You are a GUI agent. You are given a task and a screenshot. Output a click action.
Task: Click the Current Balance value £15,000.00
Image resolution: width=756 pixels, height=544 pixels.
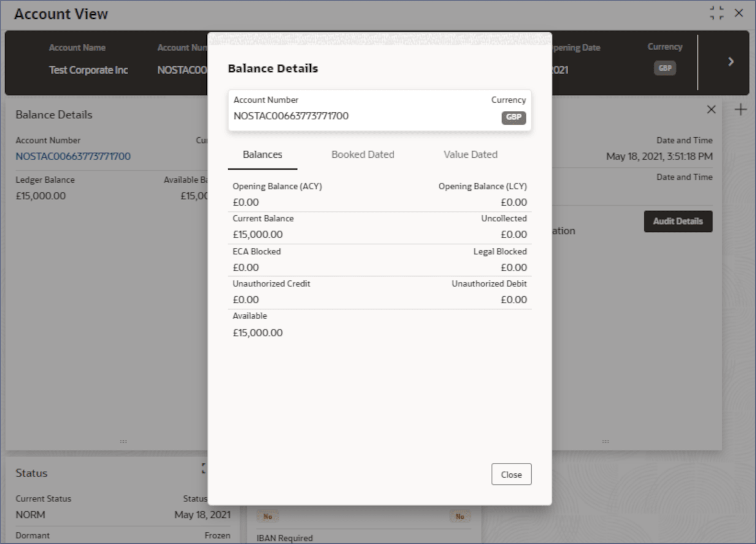pyautogui.click(x=257, y=235)
